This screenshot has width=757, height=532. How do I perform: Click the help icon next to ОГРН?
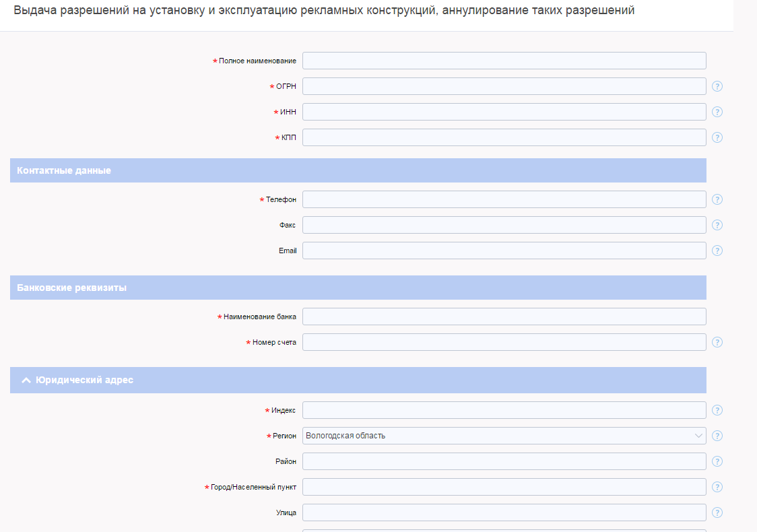tap(717, 86)
